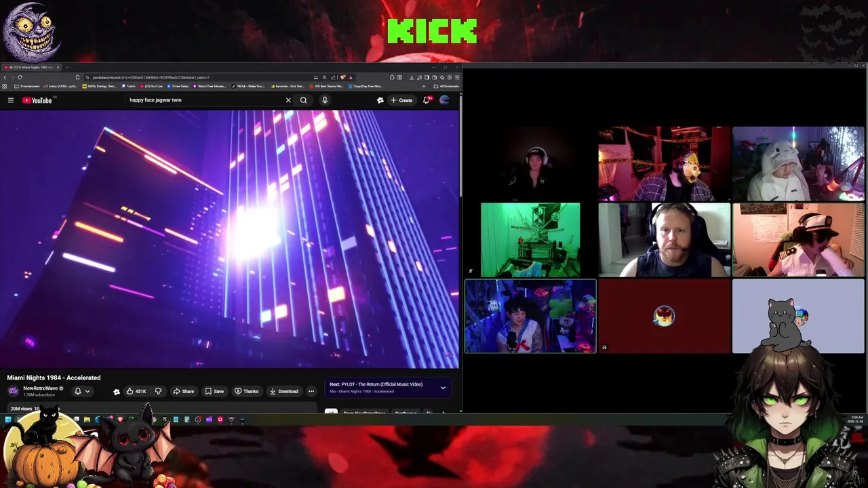
Task: Bookmark this page from address bar
Action: coord(77,77)
